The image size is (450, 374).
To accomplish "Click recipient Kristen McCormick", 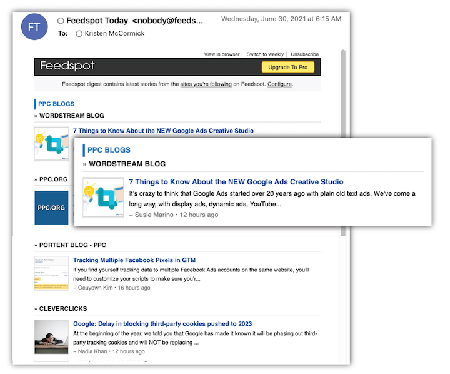I will pos(114,33).
